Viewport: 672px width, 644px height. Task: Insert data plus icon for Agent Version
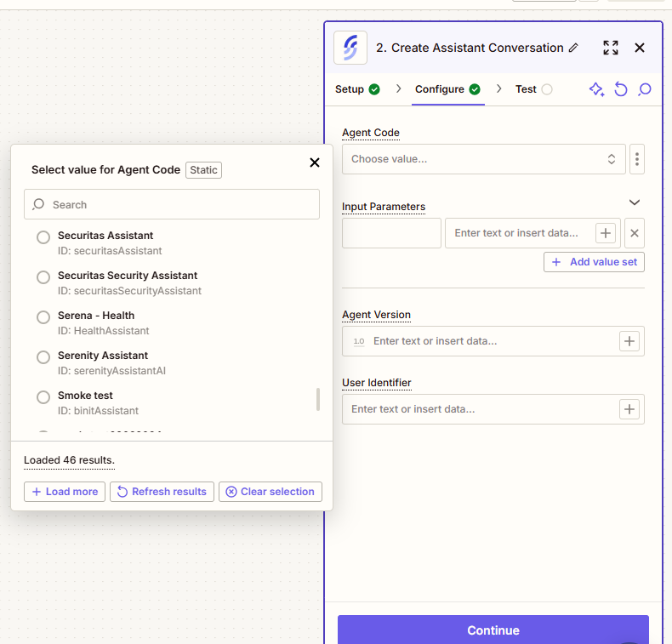pos(629,341)
